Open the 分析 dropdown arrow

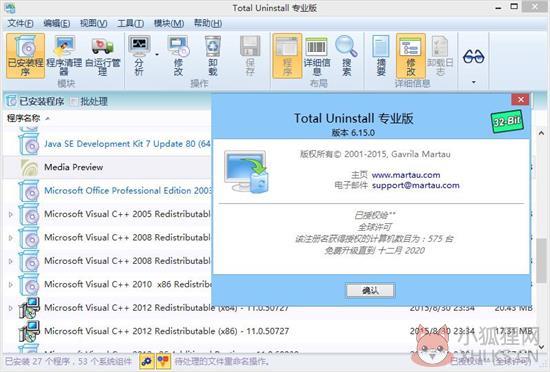(x=157, y=55)
